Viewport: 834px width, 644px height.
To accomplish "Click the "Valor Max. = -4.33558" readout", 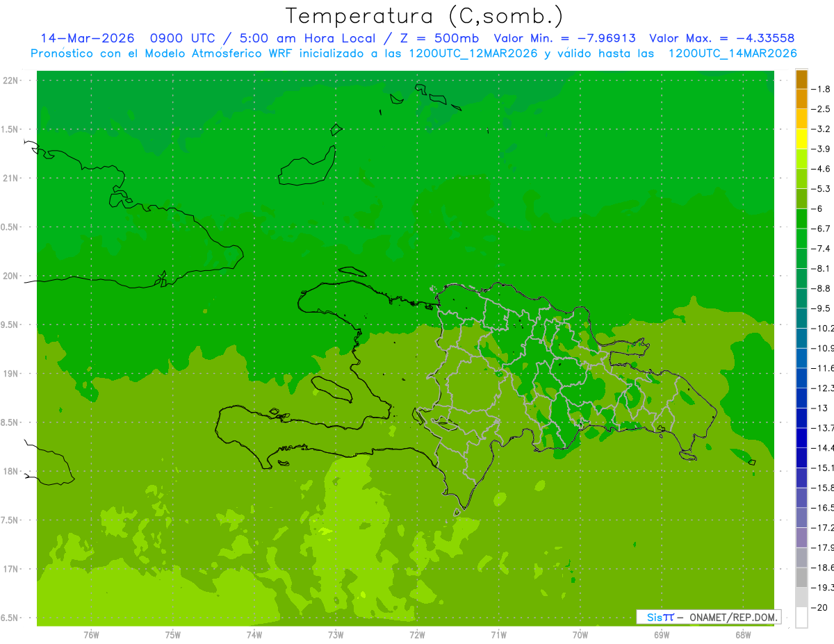I will (721, 38).
